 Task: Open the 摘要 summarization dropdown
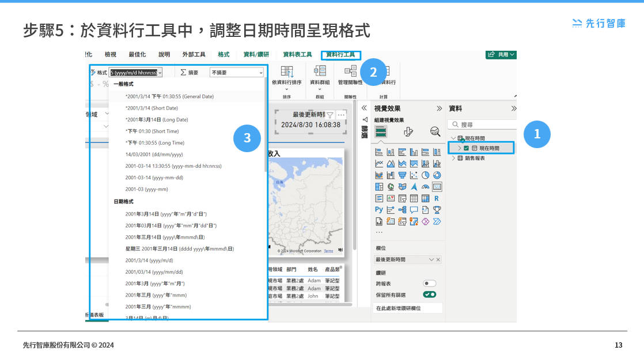[x=236, y=73]
